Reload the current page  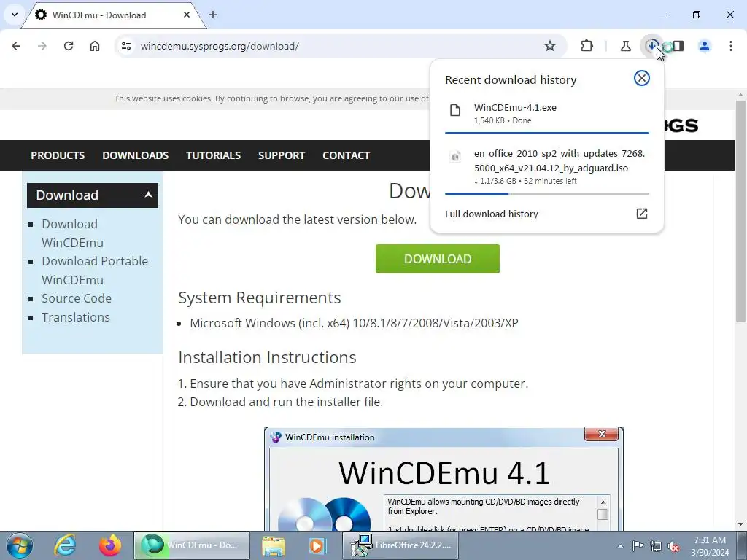click(x=69, y=46)
